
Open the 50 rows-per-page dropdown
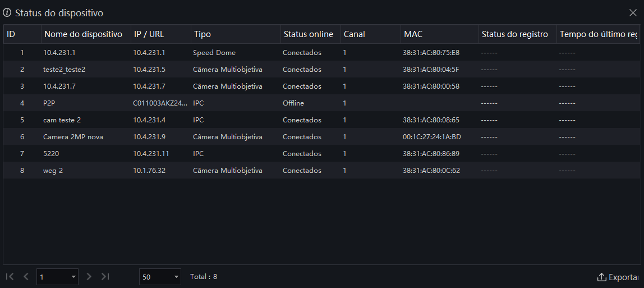point(160,277)
